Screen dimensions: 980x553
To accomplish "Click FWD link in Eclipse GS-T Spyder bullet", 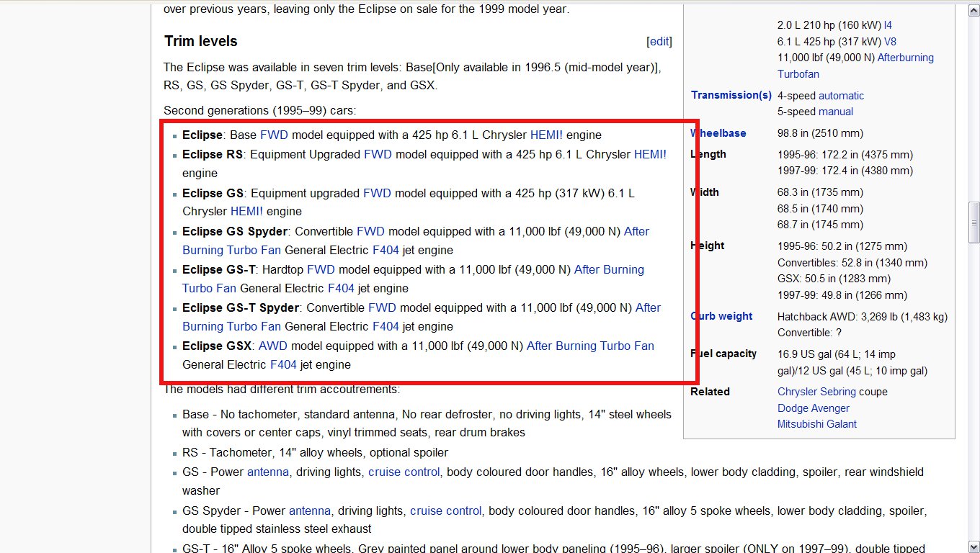I will point(382,307).
